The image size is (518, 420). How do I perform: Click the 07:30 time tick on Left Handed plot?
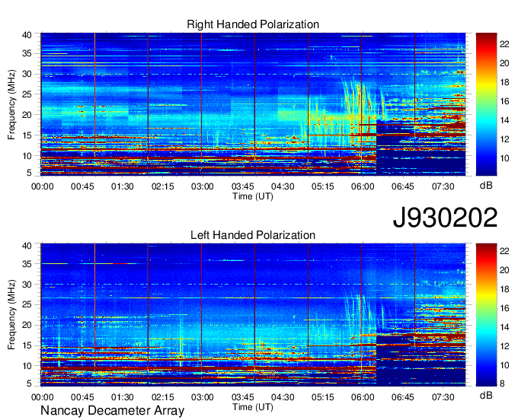443,397
